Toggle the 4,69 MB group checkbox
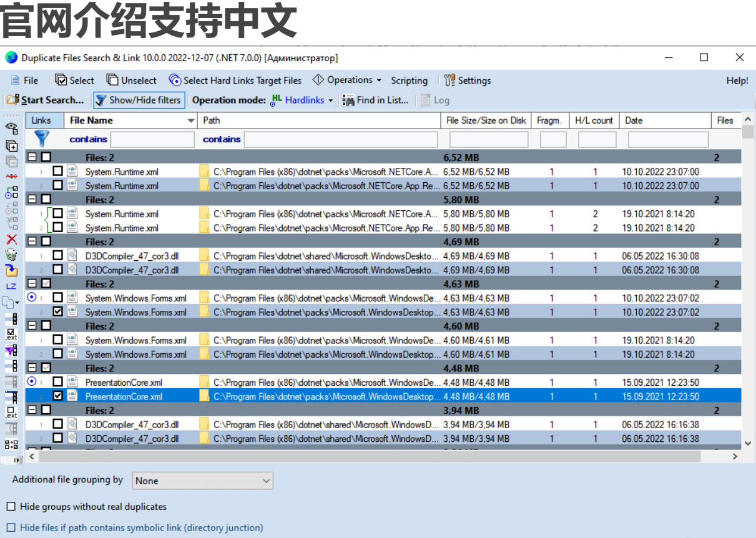The height and width of the screenshot is (538, 756). tap(46, 242)
